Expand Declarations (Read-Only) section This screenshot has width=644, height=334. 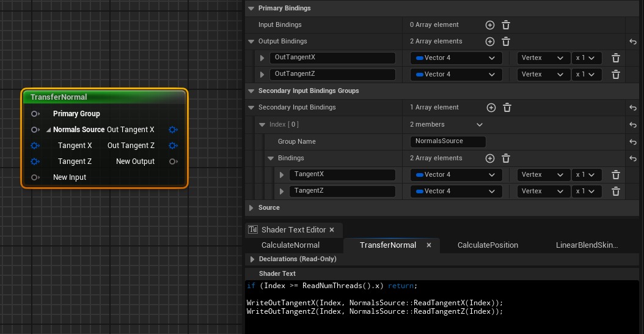251,259
